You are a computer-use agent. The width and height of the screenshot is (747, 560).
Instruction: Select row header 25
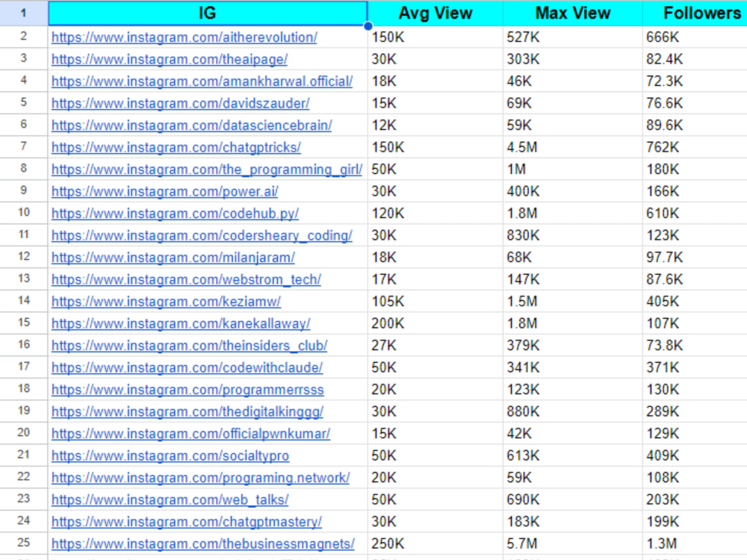[24, 543]
